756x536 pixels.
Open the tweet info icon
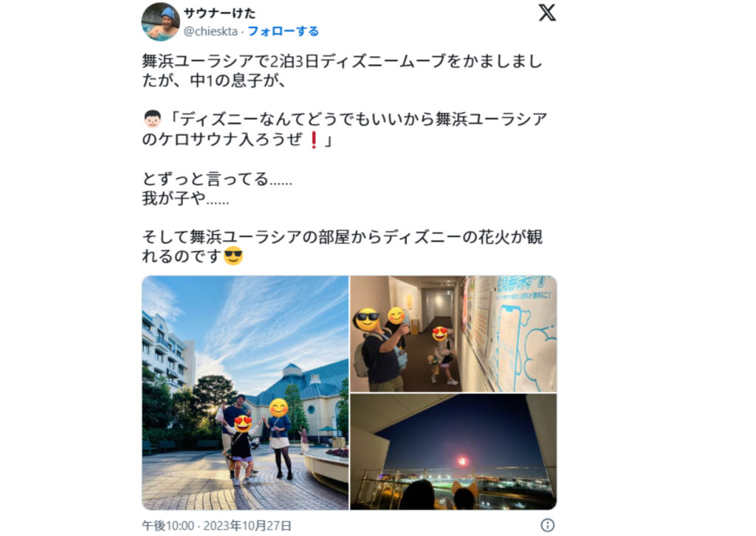pyautogui.click(x=547, y=525)
